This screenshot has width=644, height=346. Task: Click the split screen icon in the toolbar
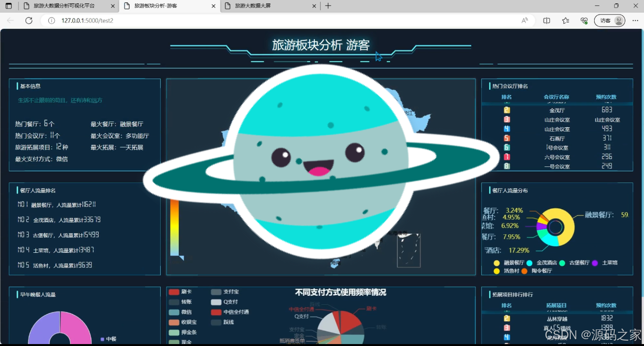pos(546,20)
